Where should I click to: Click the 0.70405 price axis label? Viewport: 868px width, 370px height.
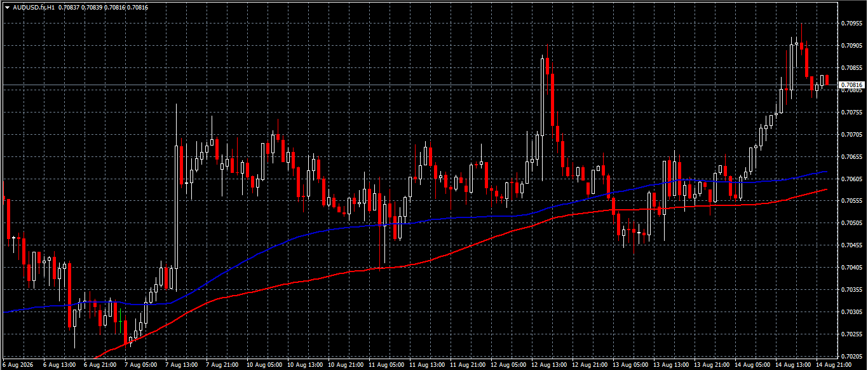coord(851,267)
